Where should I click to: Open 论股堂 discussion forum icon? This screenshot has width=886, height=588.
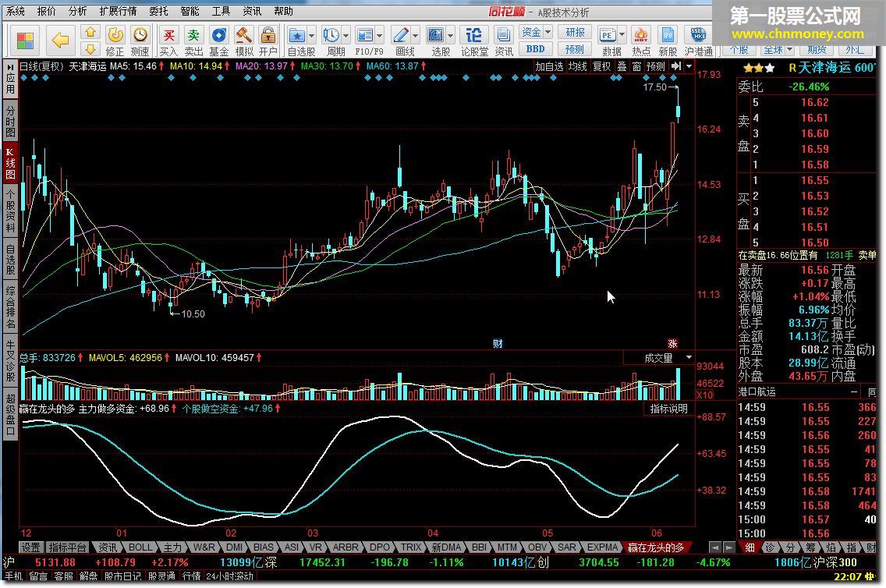pyautogui.click(x=473, y=41)
